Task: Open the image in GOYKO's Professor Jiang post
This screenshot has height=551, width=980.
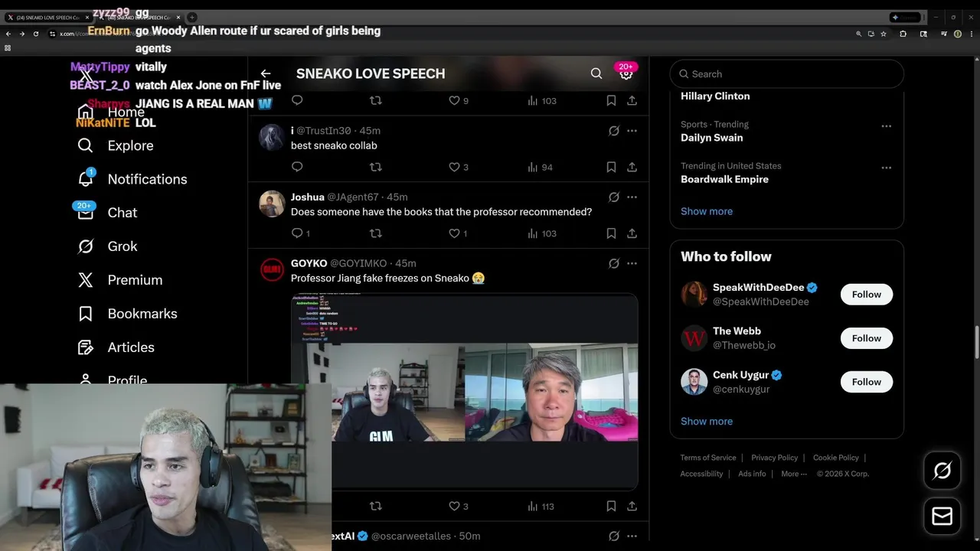Action: coord(464,391)
